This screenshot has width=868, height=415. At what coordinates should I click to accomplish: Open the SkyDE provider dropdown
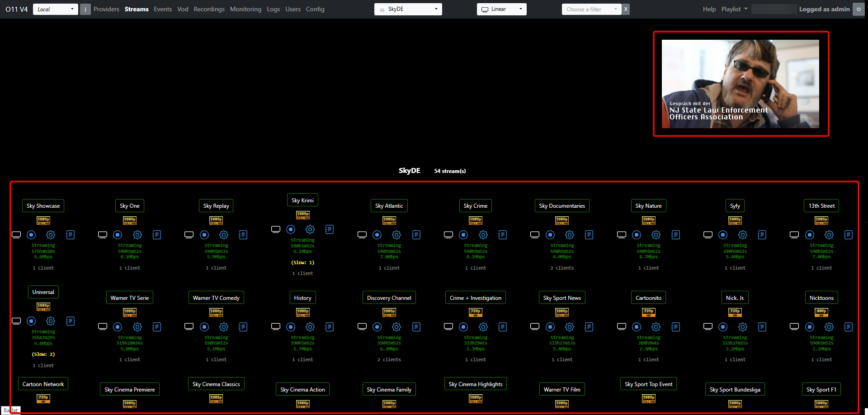point(408,9)
